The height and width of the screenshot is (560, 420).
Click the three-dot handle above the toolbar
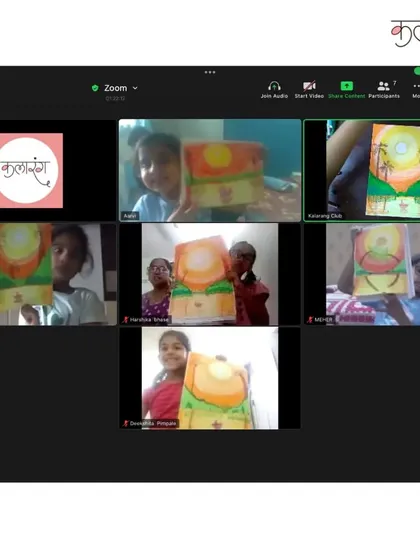coord(210,72)
